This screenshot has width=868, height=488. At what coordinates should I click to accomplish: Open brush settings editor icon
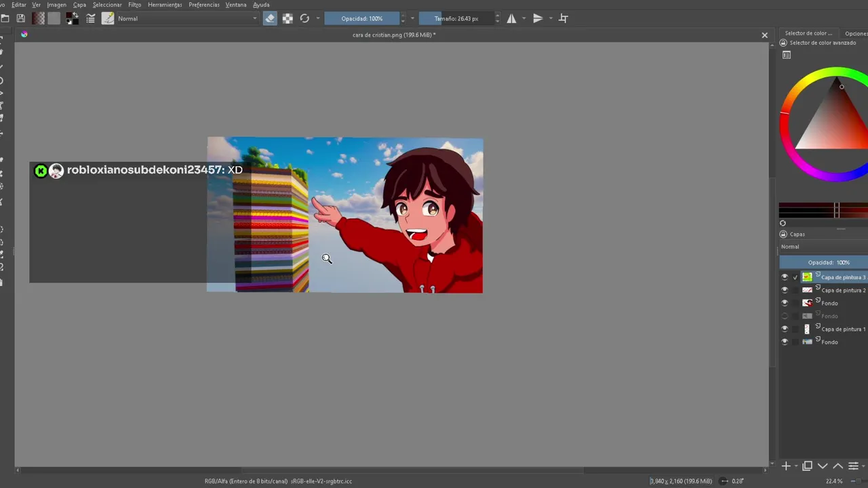(90, 18)
